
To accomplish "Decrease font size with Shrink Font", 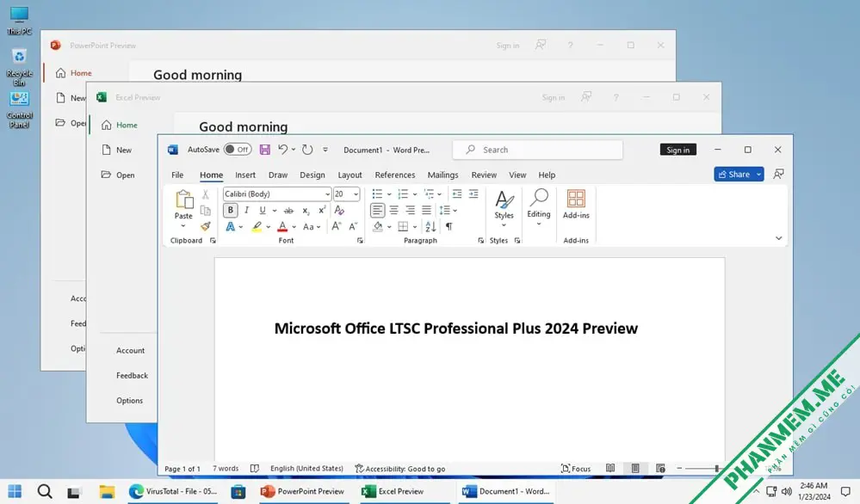I will pyautogui.click(x=353, y=226).
